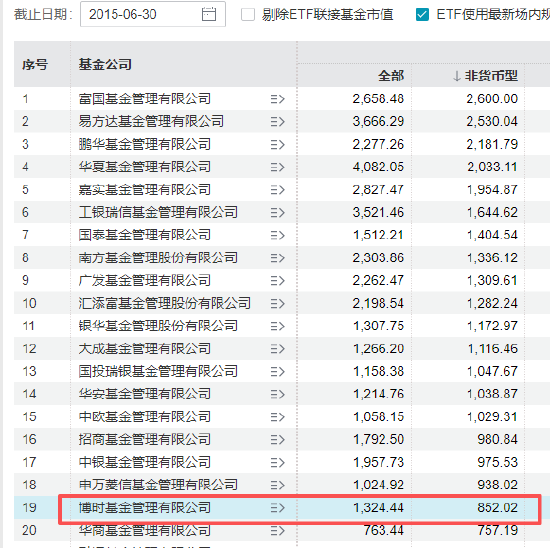This screenshot has height=548, width=550.
Task: Select company name 中欧基金管理有限公司
Action: (145, 416)
